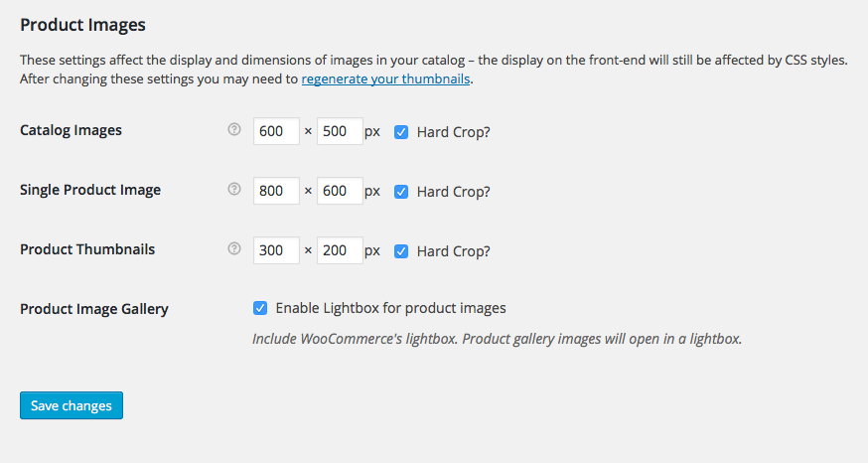Click Single Product Image height field showing 600
This screenshot has width=868, height=463.
point(340,191)
